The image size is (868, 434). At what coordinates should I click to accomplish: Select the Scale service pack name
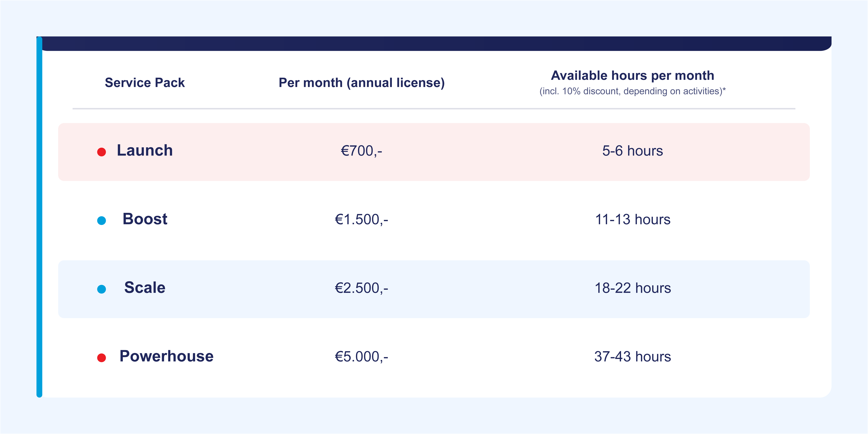(x=145, y=288)
